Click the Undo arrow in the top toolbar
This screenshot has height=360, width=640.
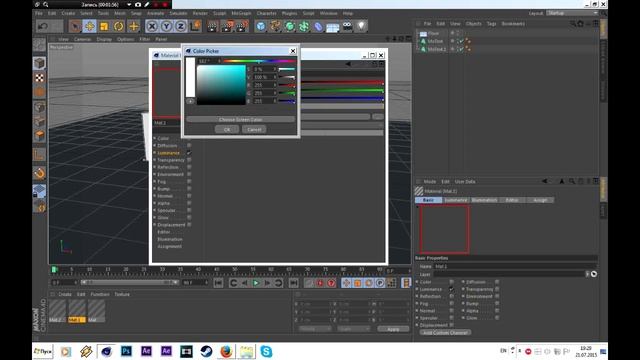42,27
